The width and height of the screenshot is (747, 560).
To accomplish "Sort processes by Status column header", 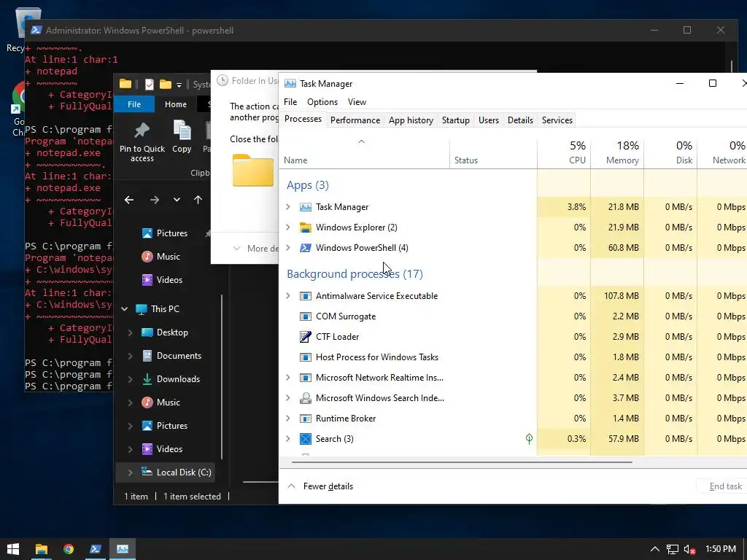I will (493, 155).
